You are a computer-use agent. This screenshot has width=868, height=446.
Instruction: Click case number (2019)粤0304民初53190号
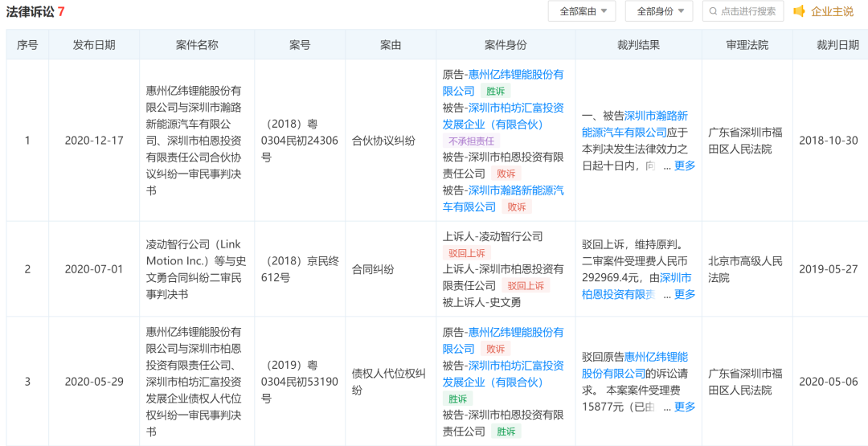pyautogui.click(x=300, y=382)
